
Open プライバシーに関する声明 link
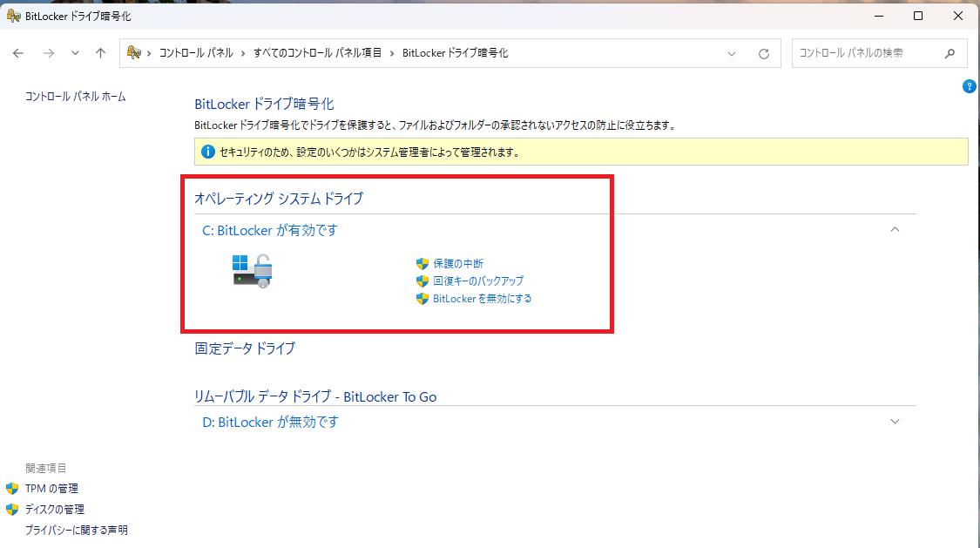pos(77,530)
